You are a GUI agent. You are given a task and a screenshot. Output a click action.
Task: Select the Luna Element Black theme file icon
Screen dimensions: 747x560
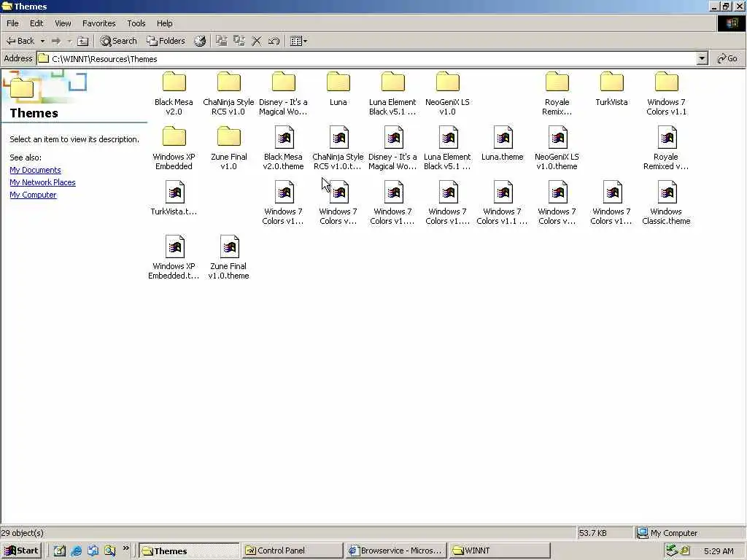pos(449,138)
